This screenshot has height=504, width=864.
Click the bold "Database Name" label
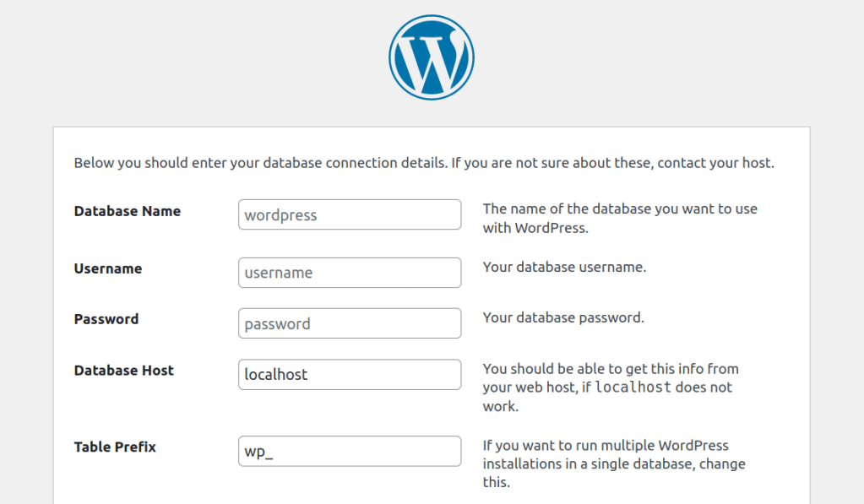128,211
